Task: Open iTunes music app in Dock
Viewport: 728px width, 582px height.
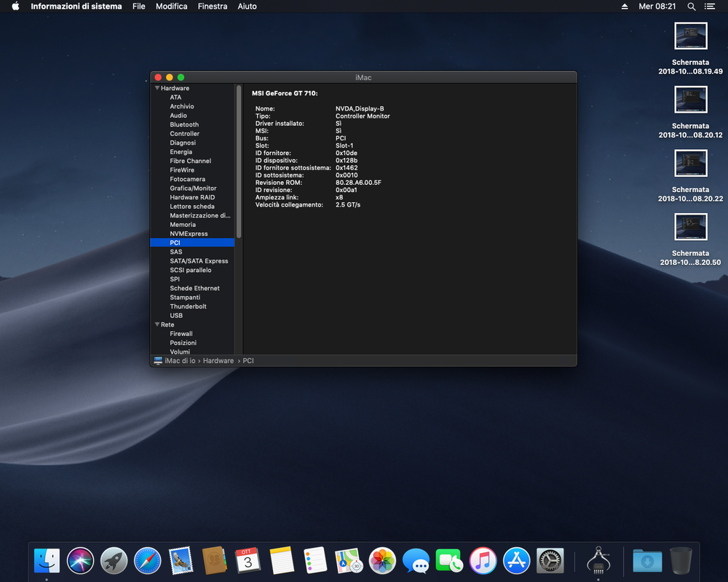Action: point(483,561)
